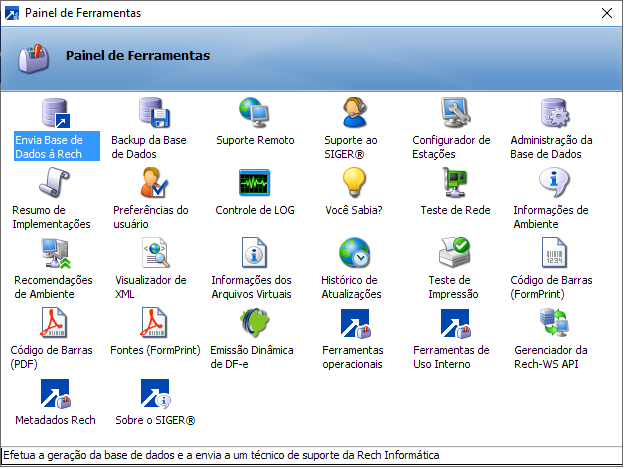Click the 'Resumo de Implementações' label
627x469 pixels.
click(x=52, y=218)
